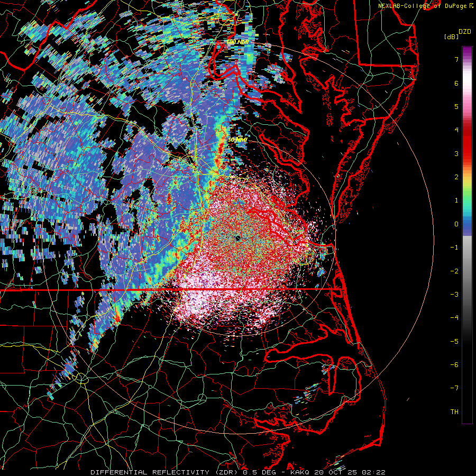The height and width of the screenshot is (476, 476).
Task: Click the 5 dB scale label
Action: 456,106
